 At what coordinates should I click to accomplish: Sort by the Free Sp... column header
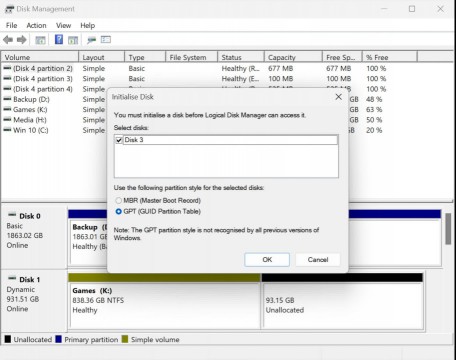point(342,57)
